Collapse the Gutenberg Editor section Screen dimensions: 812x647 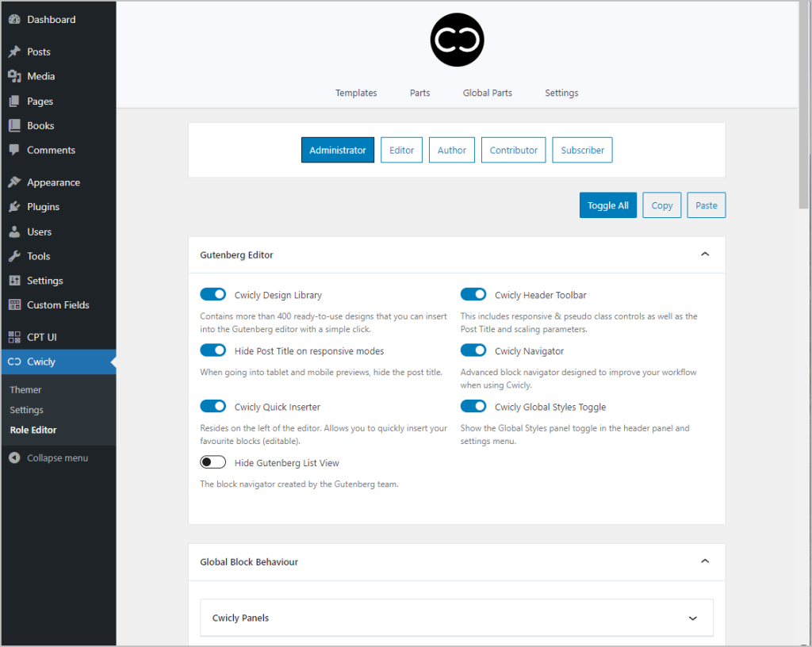705,254
